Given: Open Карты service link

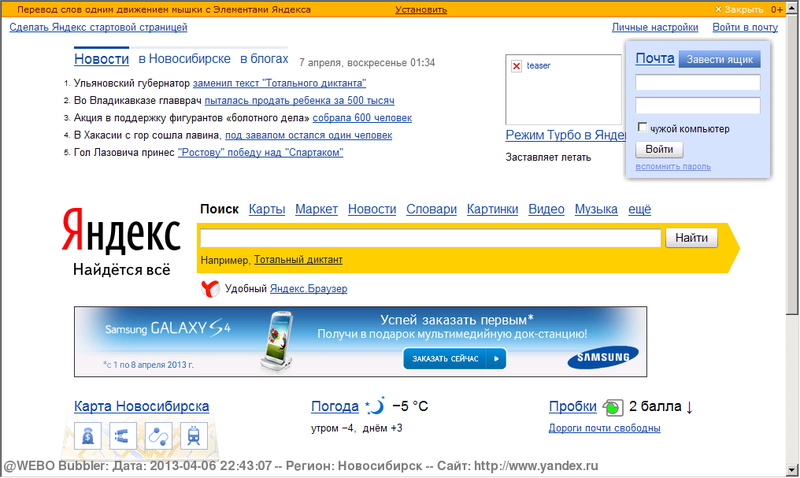Looking at the screenshot, I should click(267, 209).
